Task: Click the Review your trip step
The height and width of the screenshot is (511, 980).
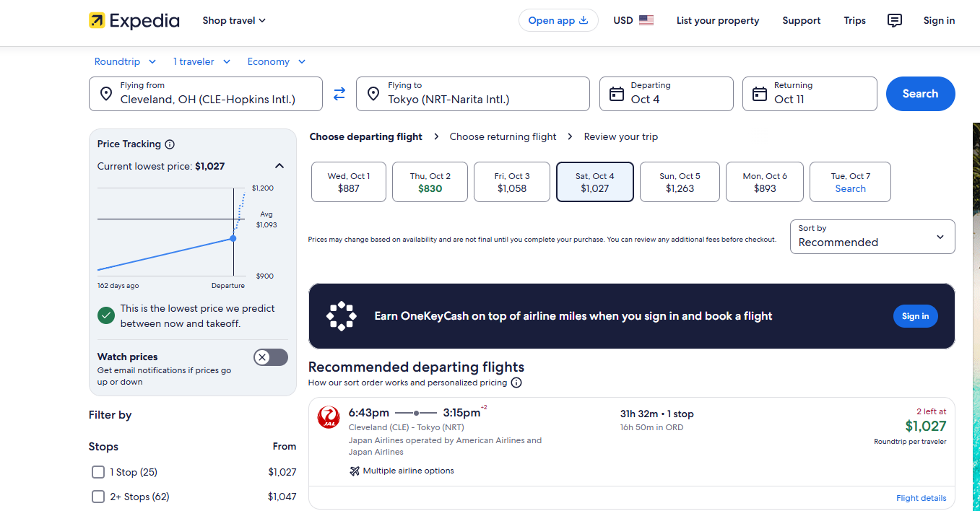Action: coord(621,136)
